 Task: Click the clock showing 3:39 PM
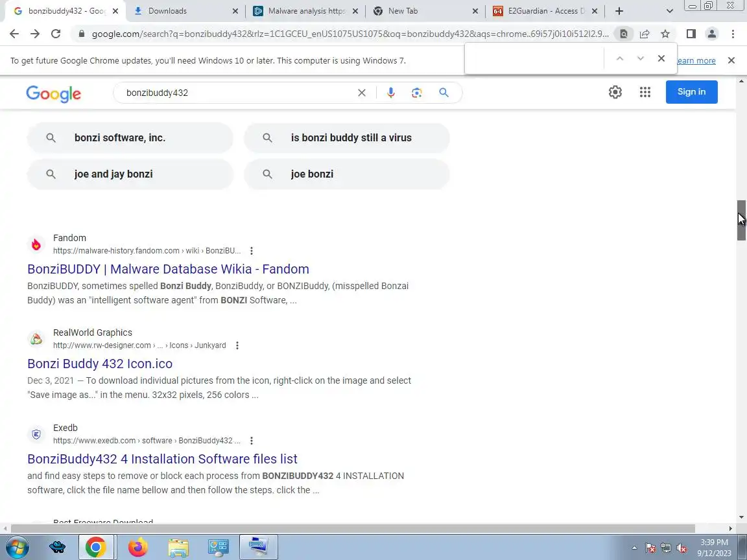714,542
